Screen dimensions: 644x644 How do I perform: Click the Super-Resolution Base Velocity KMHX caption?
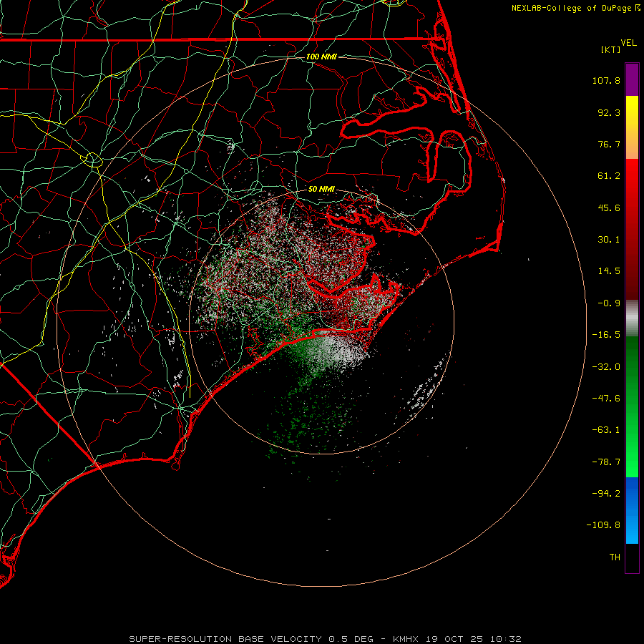pyautogui.click(x=326, y=639)
